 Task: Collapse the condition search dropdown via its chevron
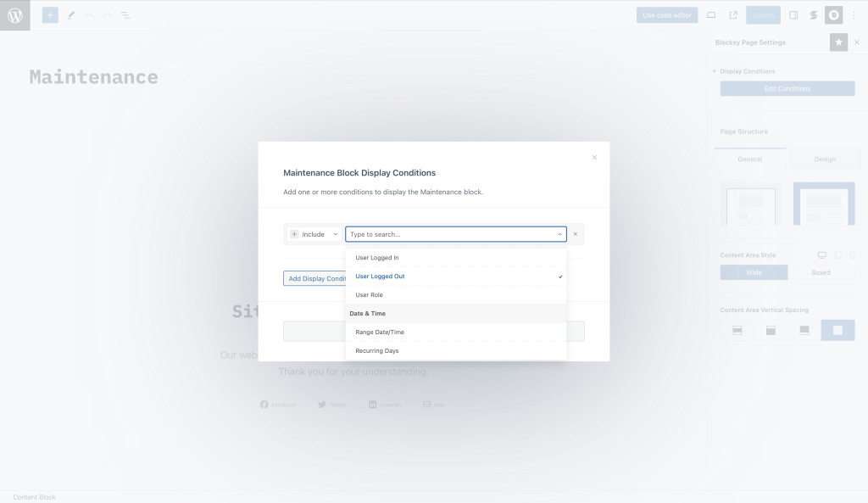point(559,234)
